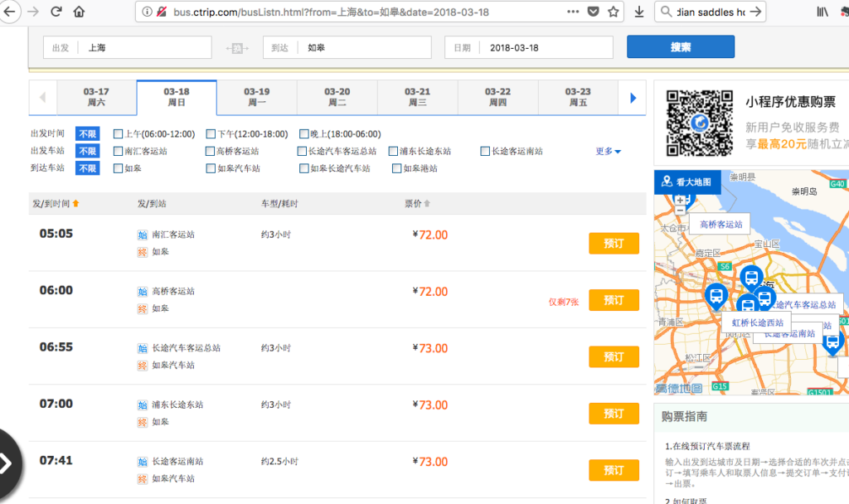Click start-station icon for 南汇客运站
Screen dimensions: 849x504
143,235
